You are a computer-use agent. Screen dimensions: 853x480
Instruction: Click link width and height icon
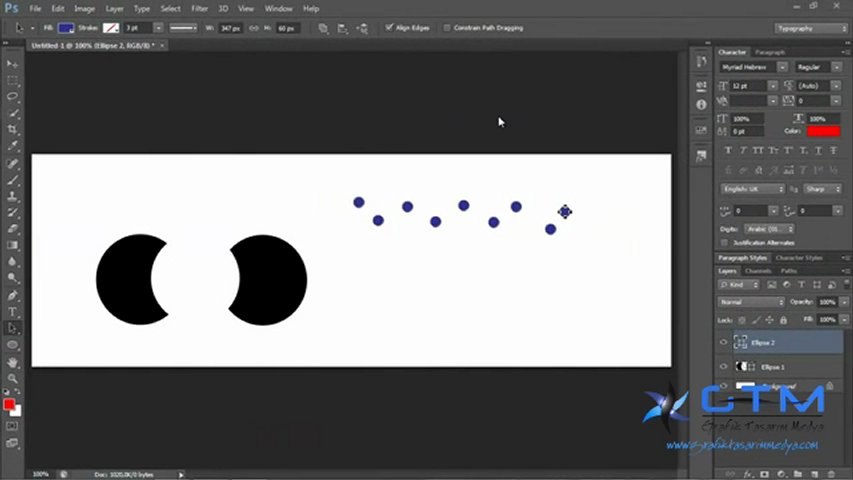coord(254,28)
